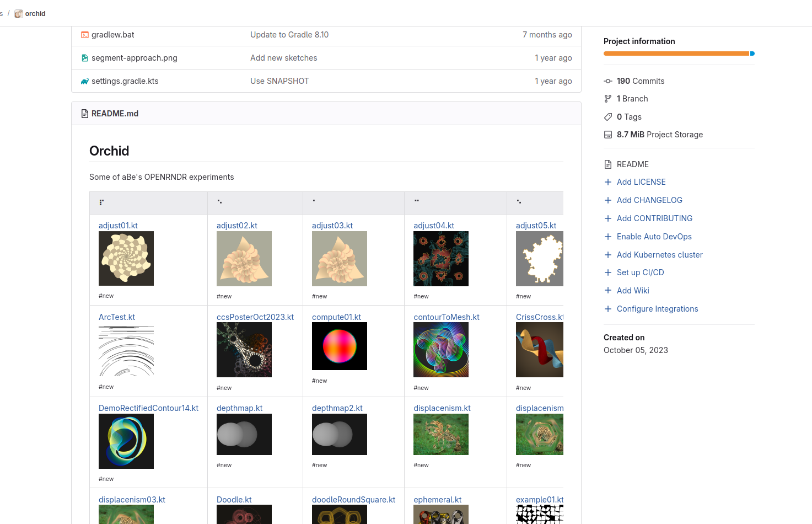812x524 pixels.
Task: View the 190 Commits list
Action: (x=641, y=81)
